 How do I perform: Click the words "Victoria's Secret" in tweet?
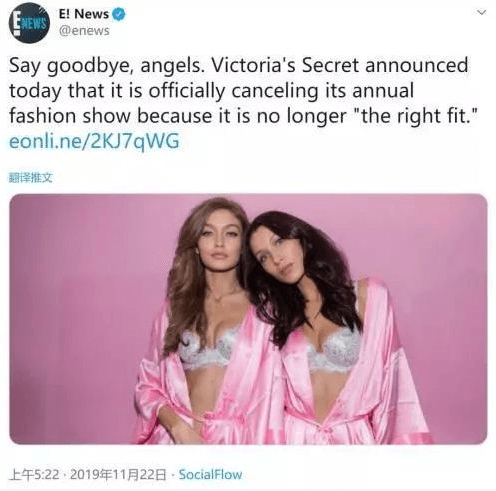285,65
